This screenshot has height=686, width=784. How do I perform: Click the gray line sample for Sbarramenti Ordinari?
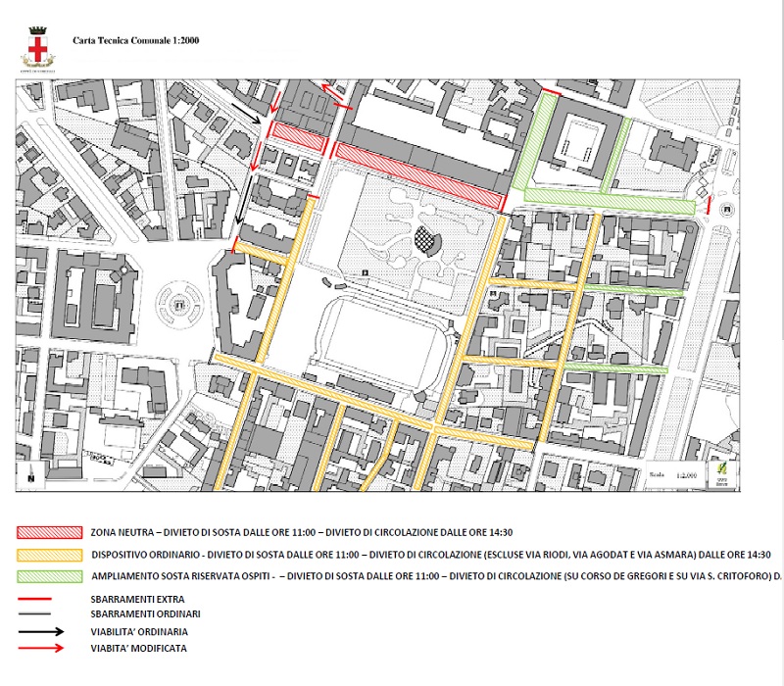[x=34, y=613]
